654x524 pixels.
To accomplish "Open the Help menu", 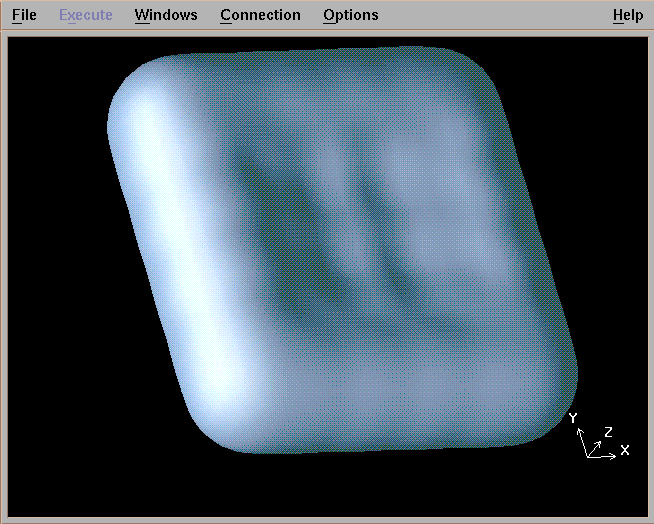I will coord(628,15).
